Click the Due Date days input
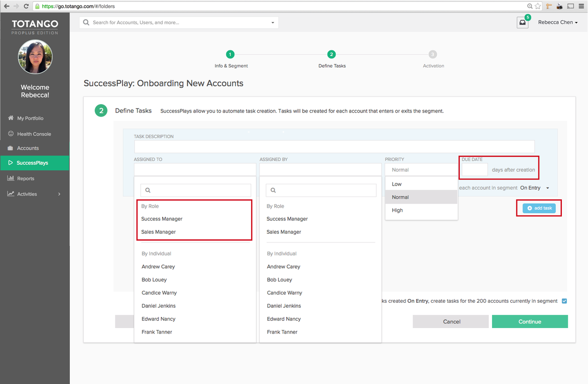588x384 pixels. 475,169
